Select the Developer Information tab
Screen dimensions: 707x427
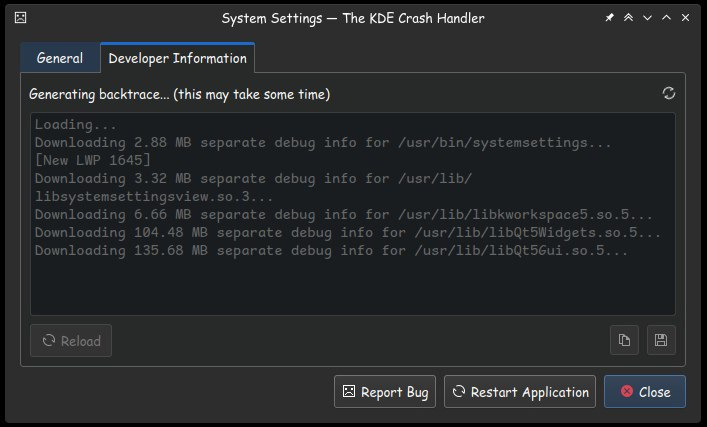click(x=177, y=58)
